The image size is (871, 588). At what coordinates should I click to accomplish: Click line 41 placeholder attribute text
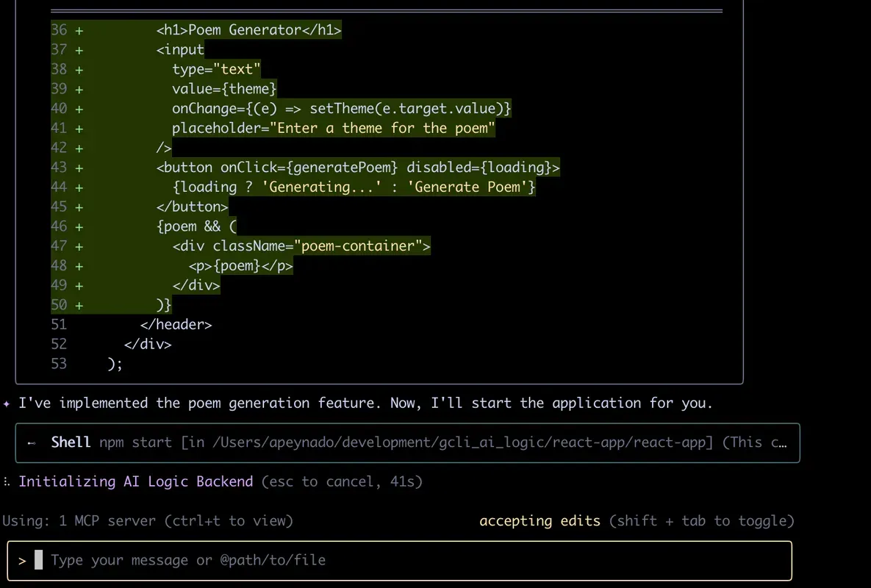333,129
